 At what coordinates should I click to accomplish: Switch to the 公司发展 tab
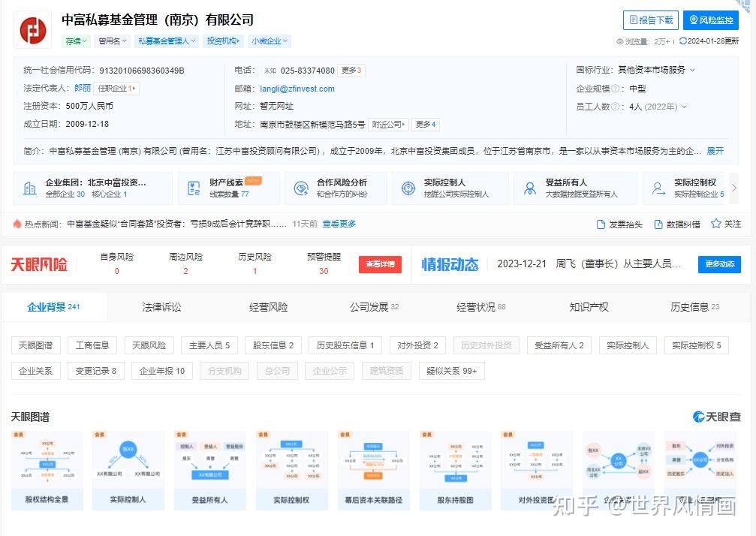(374, 307)
